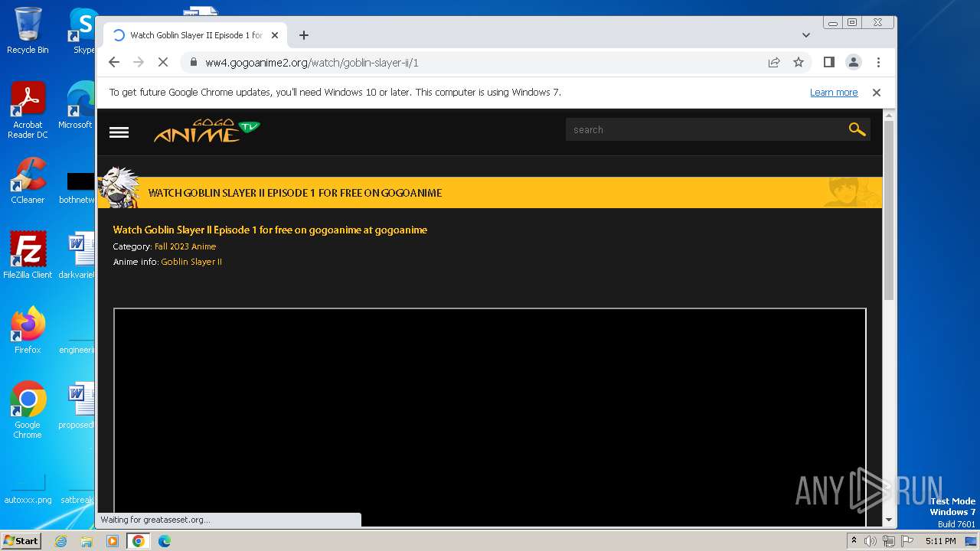
Task: Open Chrome's three-dot menu
Action: [x=878, y=63]
